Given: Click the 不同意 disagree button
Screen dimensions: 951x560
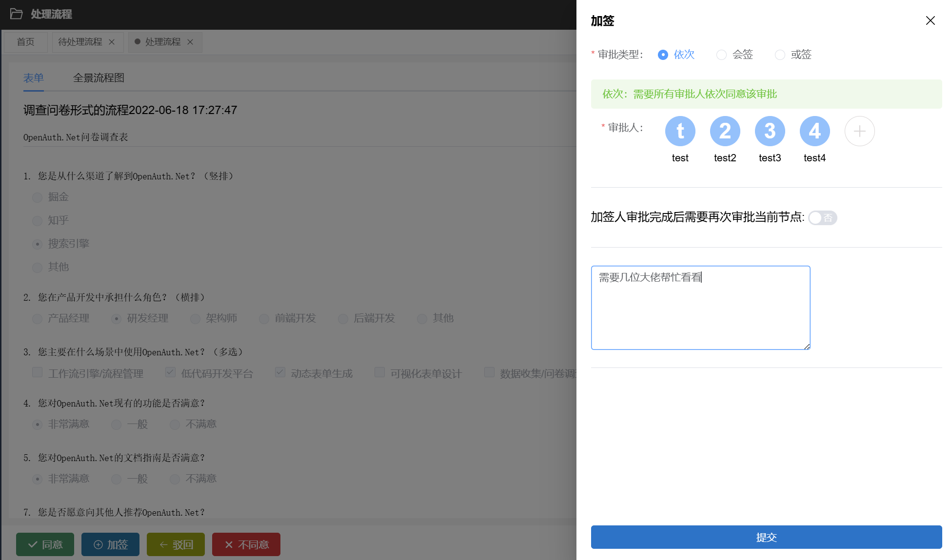Looking at the screenshot, I should (x=246, y=544).
